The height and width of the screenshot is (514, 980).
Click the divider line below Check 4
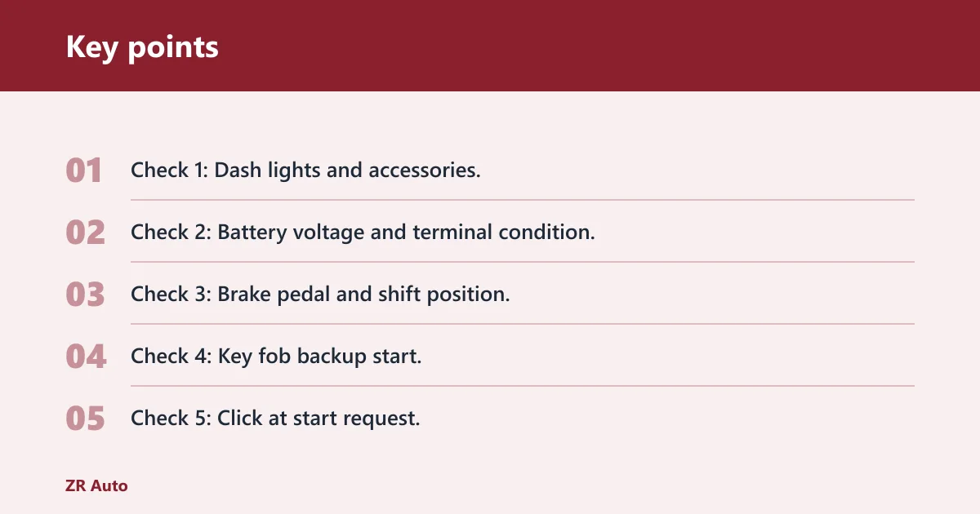click(523, 386)
